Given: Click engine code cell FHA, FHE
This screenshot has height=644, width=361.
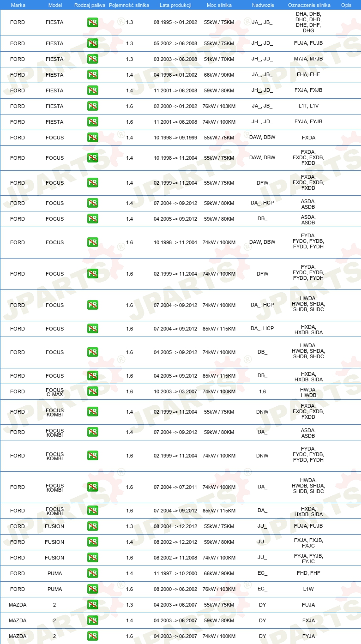Looking at the screenshot, I should click(308, 75).
